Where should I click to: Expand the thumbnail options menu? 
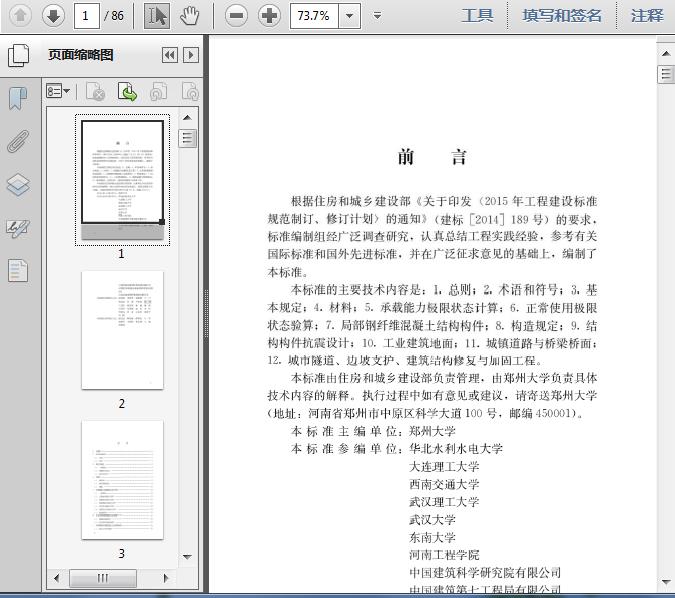[x=58, y=92]
